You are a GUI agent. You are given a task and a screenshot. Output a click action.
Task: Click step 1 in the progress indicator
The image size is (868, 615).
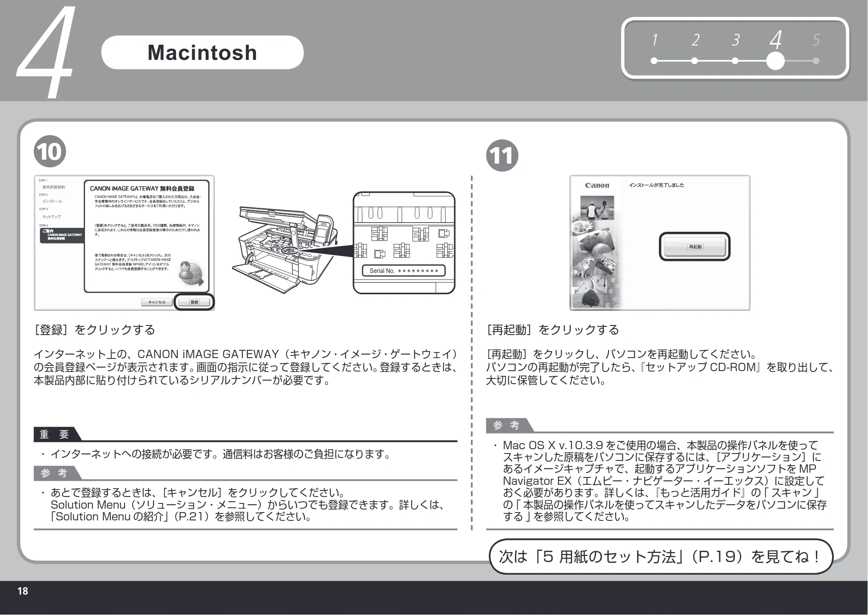click(654, 49)
